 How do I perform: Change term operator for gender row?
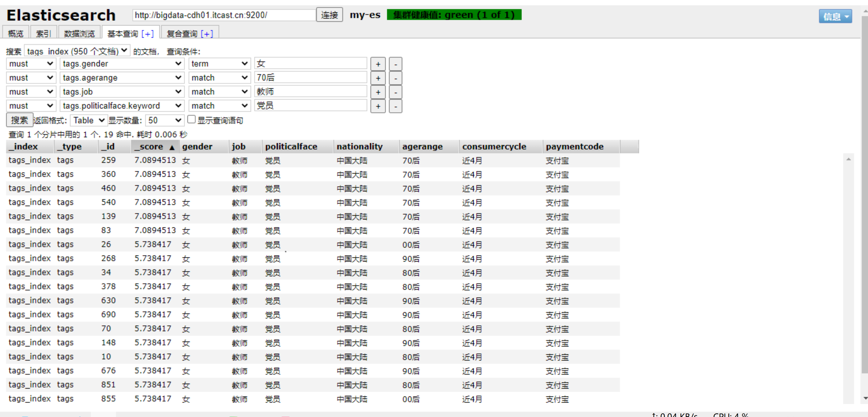point(219,64)
